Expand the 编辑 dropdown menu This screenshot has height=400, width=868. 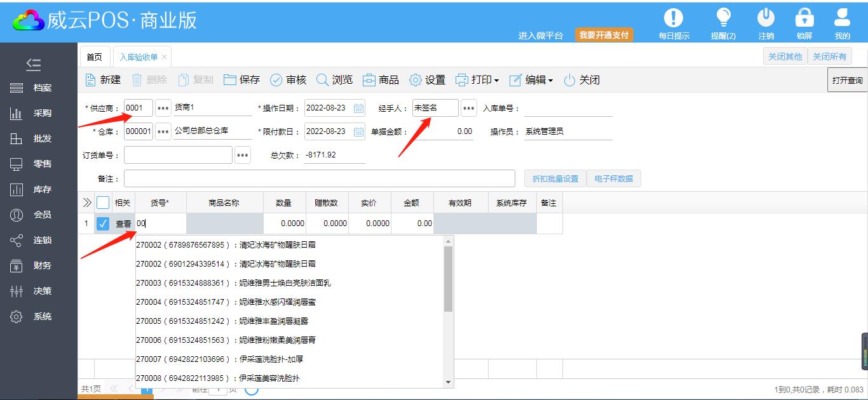[550, 81]
